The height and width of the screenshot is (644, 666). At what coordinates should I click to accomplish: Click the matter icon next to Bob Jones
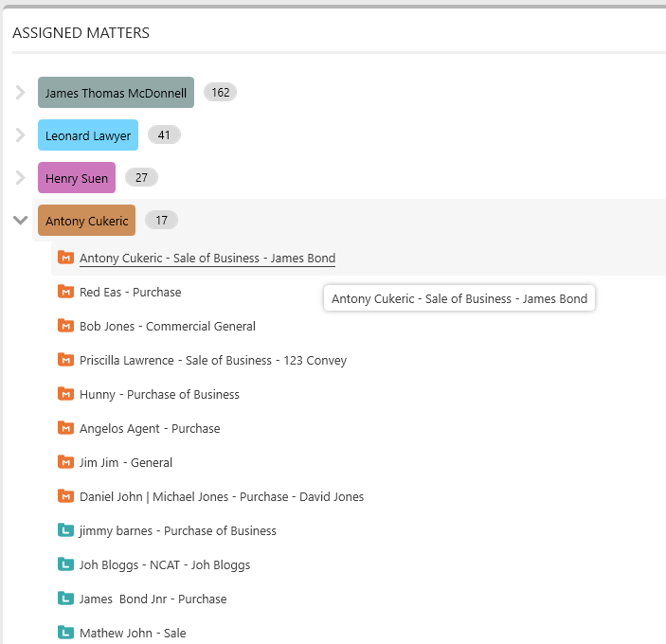coord(65,326)
